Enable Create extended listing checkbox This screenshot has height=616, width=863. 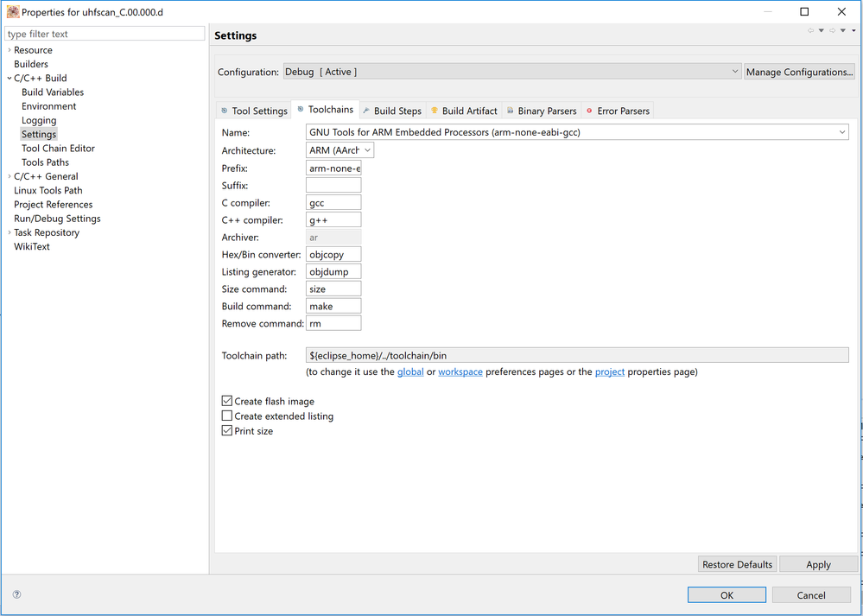tap(227, 416)
